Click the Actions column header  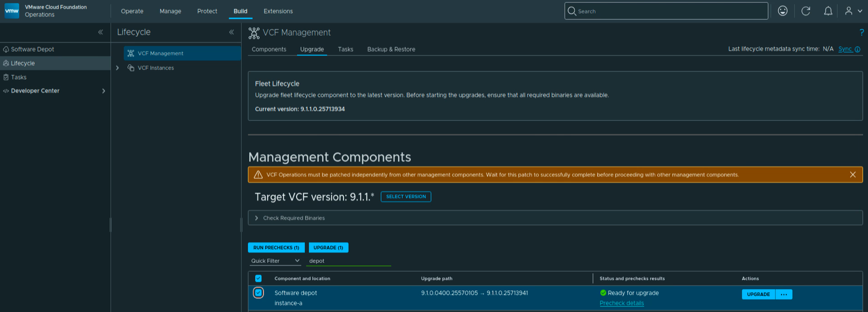[x=750, y=278]
